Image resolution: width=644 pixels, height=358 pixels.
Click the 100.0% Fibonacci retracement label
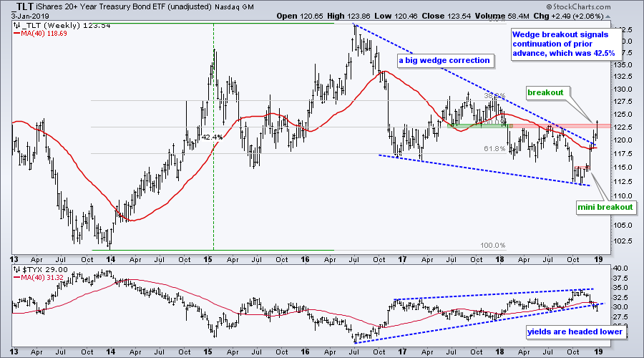[x=493, y=246]
